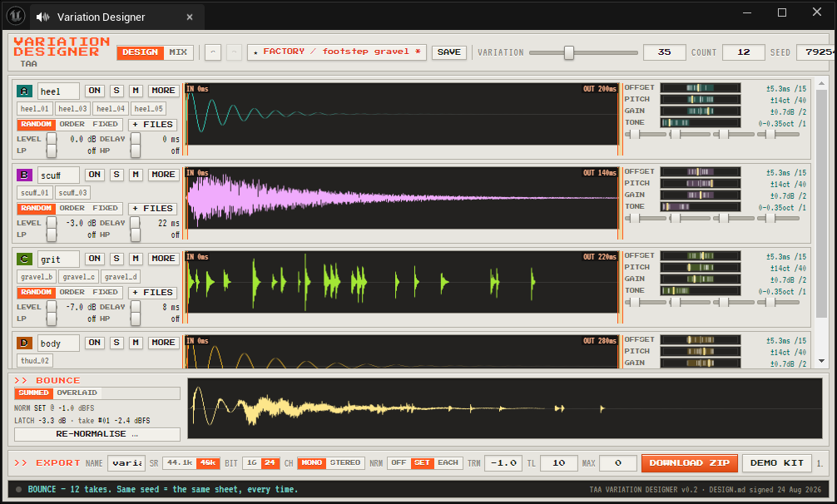This screenshot has width=837, height=504.
Task: Close the Variation Designer tab
Action: tap(190, 17)
